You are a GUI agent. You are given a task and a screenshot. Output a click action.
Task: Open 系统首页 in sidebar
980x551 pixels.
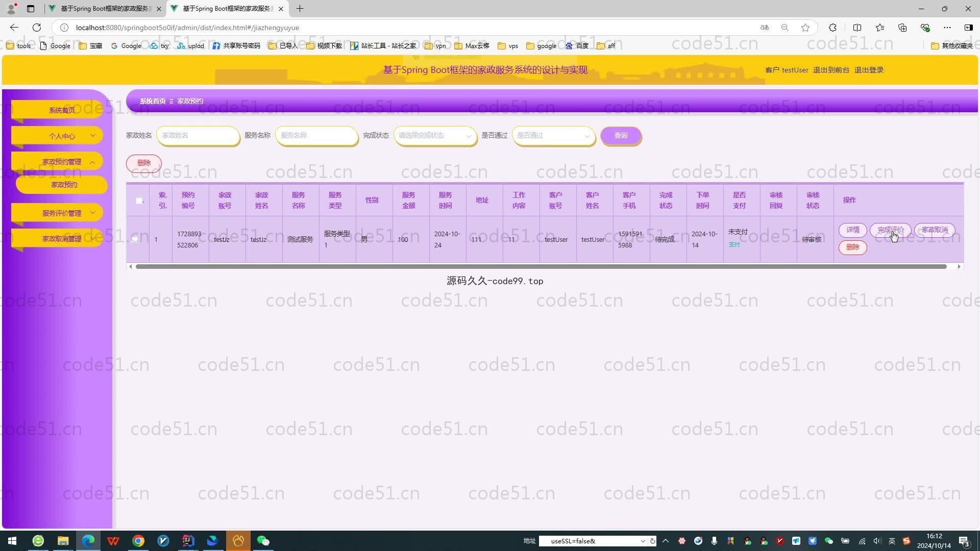[x=57, y=110]
